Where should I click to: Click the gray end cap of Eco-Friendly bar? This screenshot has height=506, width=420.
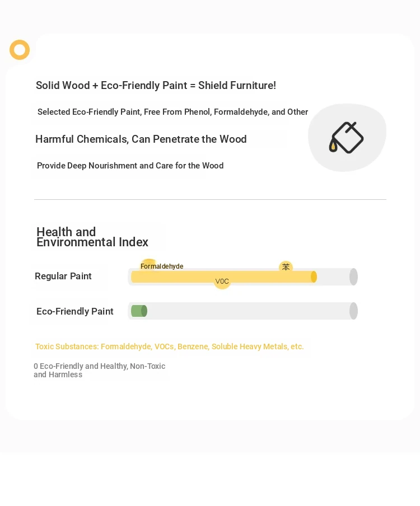(353, 311)
